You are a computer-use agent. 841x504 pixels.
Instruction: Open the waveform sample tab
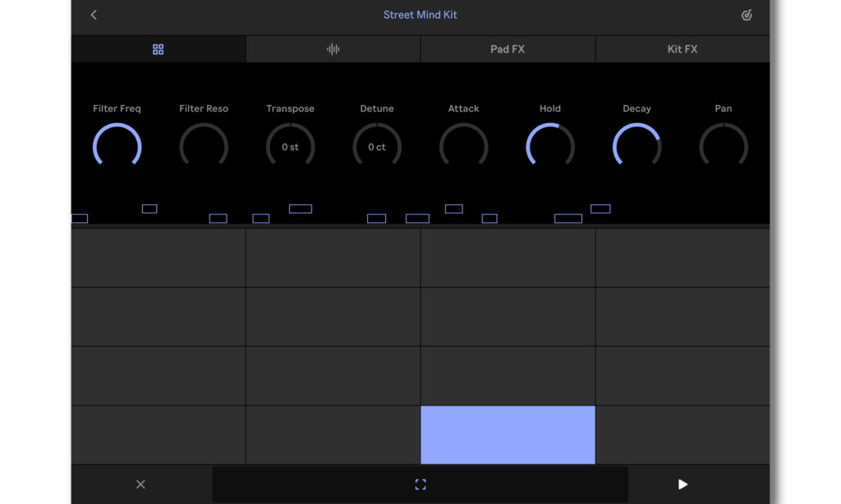click(x=333, y=49)
